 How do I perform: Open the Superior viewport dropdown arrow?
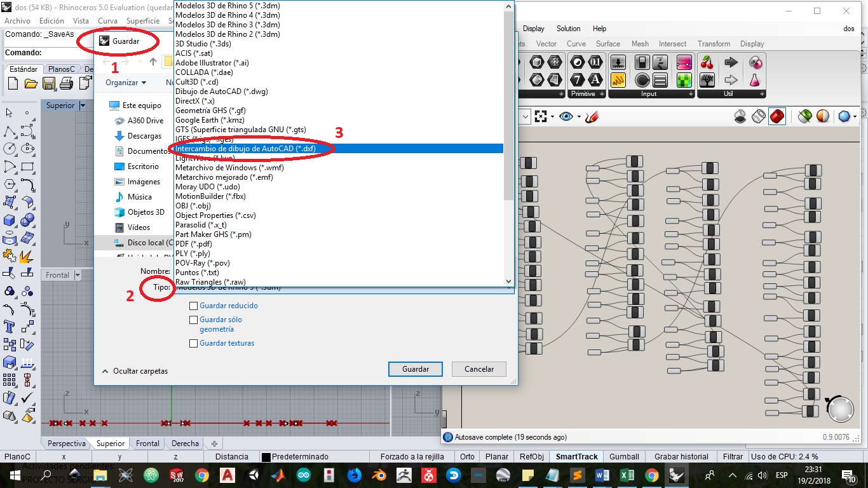click(x=83, y=105)
